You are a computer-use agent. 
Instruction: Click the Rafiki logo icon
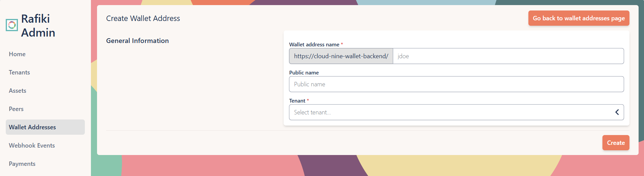[12, 25]
